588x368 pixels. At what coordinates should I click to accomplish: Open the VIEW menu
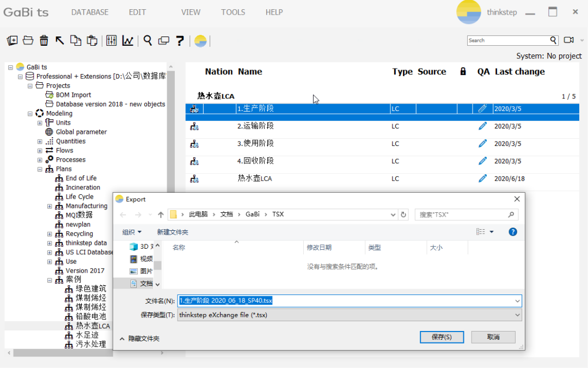[x=191, y=12]
